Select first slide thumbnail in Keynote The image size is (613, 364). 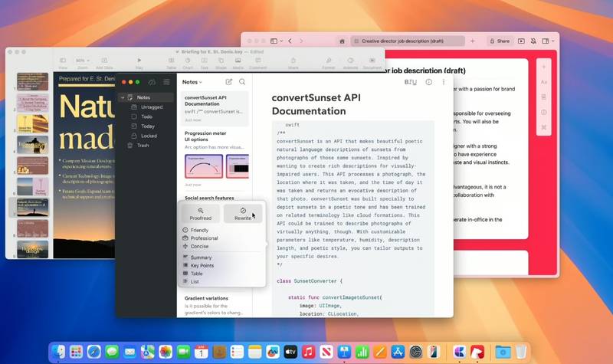pyautogui.click(x=32, y=82)
